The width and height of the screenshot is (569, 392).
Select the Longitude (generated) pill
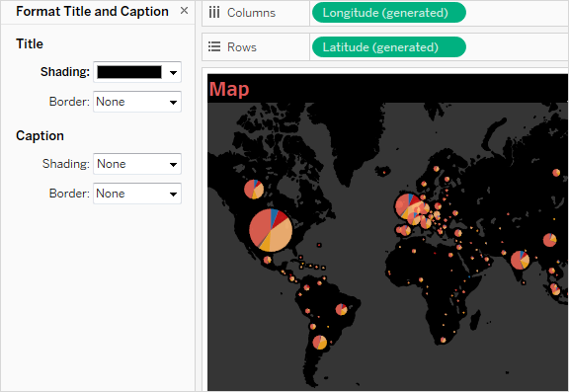[x=388, y=13]
